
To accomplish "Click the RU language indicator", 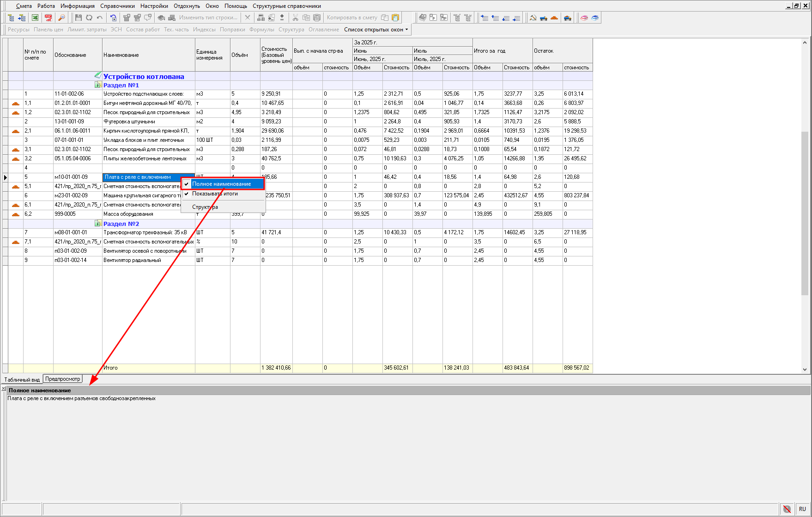I will (x=802, y=509).
